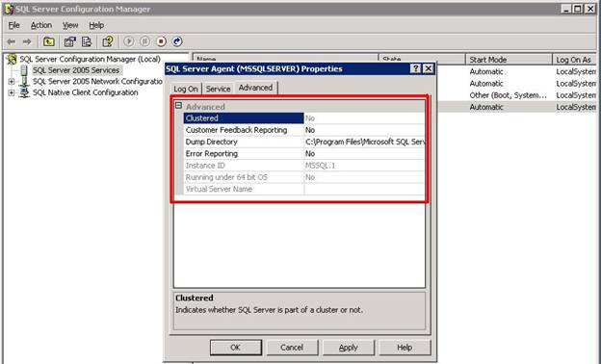Viewport: 601px width, 364px height.
Task: Click the SQL Server Configuration Manager root icon
Action: (x=13, y=59)
